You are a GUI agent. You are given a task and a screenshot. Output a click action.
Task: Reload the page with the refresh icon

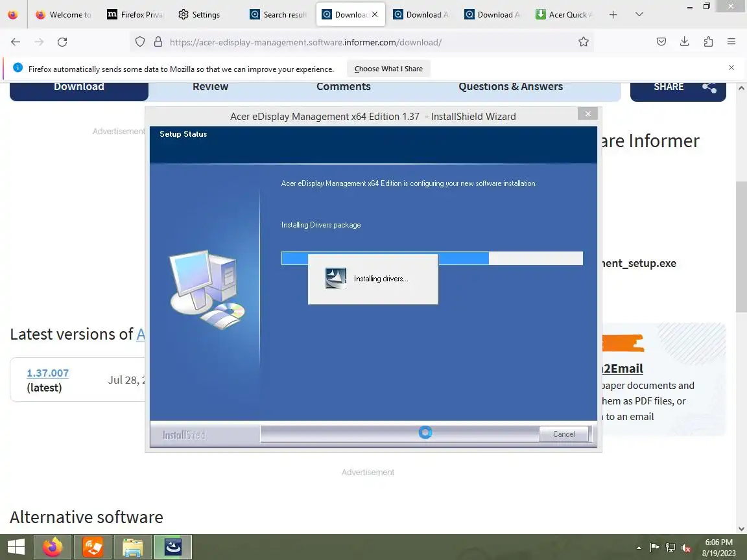[62, 42]
